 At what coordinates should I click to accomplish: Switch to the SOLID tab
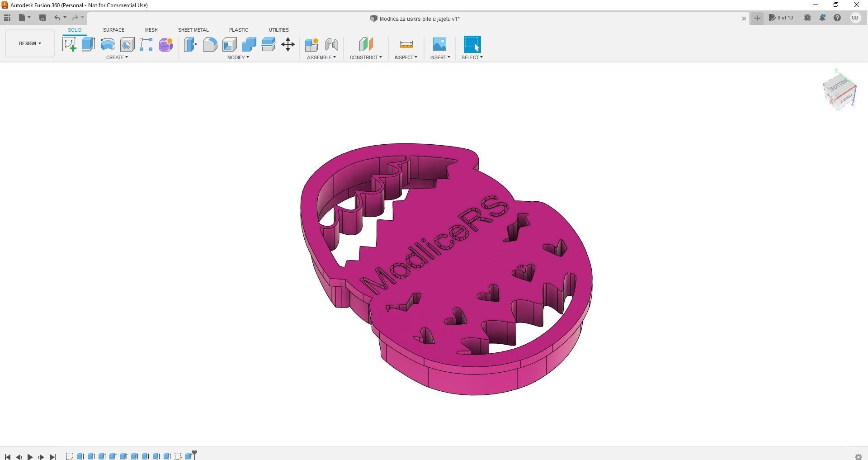(75, 30)
